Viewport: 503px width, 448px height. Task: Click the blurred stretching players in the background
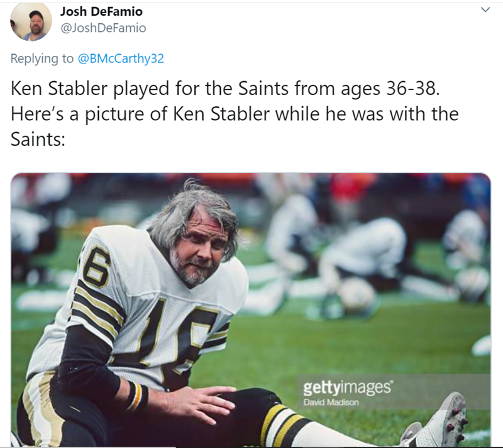click(365, 252)
